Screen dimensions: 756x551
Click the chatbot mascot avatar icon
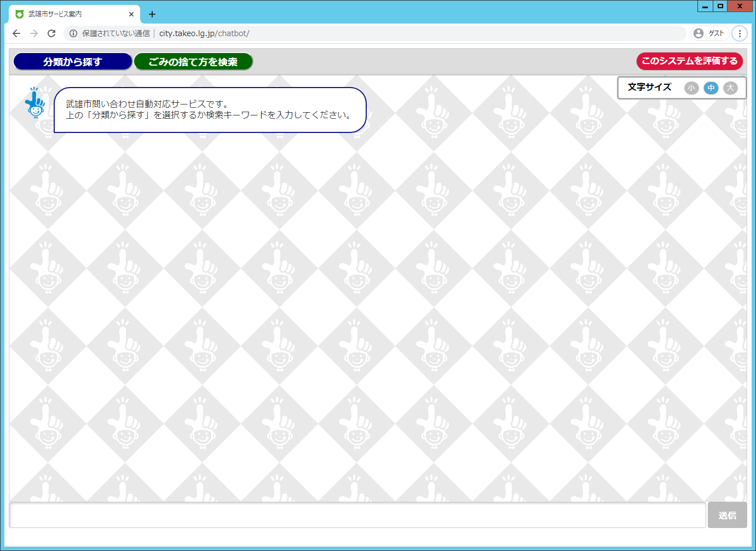[x=36, y=102]
